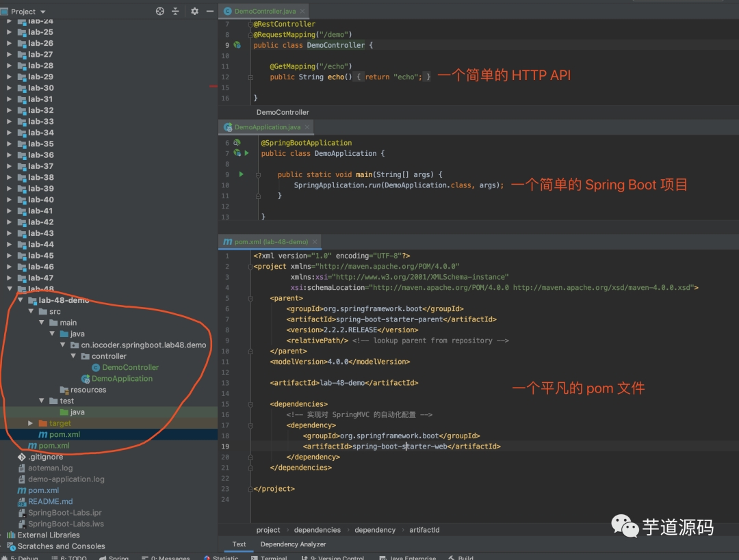Click the dependencies breadcrumb
The width and height of the screenshot is (739, 560).
(x=317, y=530)
